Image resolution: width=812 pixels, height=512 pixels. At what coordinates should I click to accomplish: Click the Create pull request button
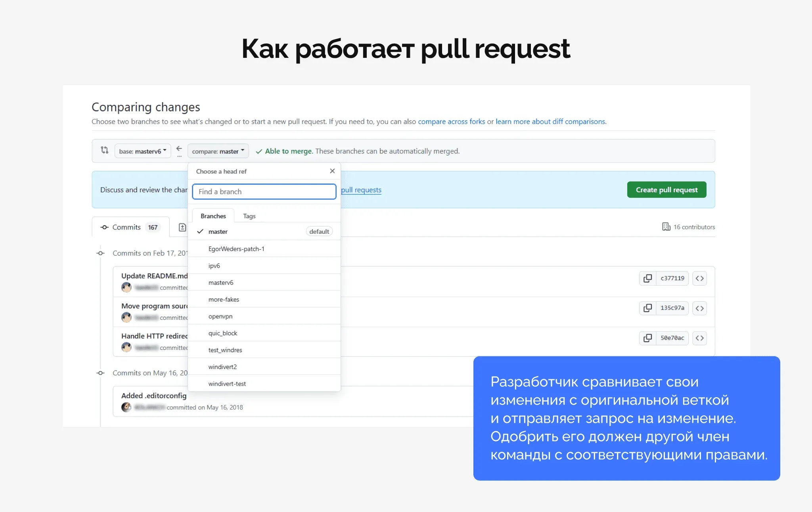666,189
